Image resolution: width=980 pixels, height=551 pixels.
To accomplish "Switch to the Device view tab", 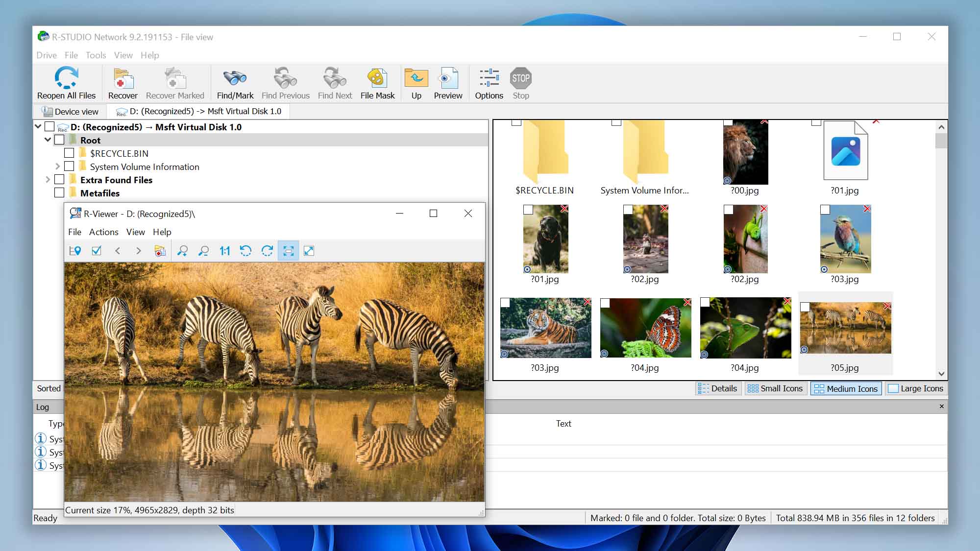I will point(70,112).
